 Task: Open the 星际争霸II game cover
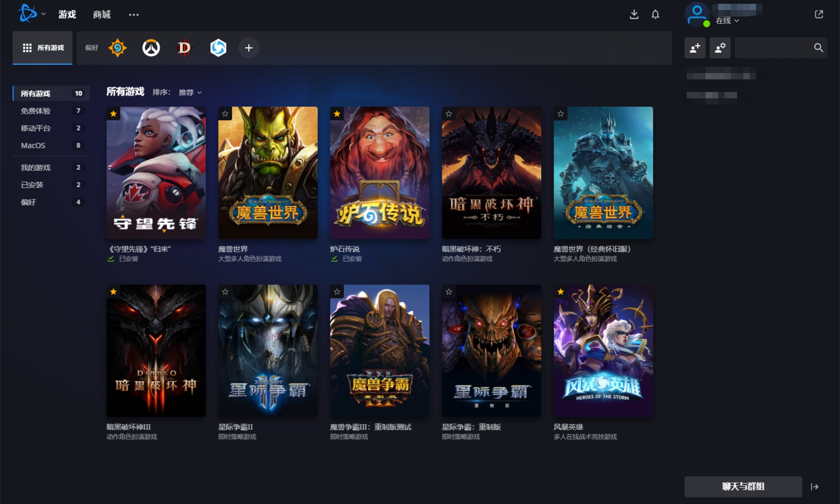(x=268, y=351)
